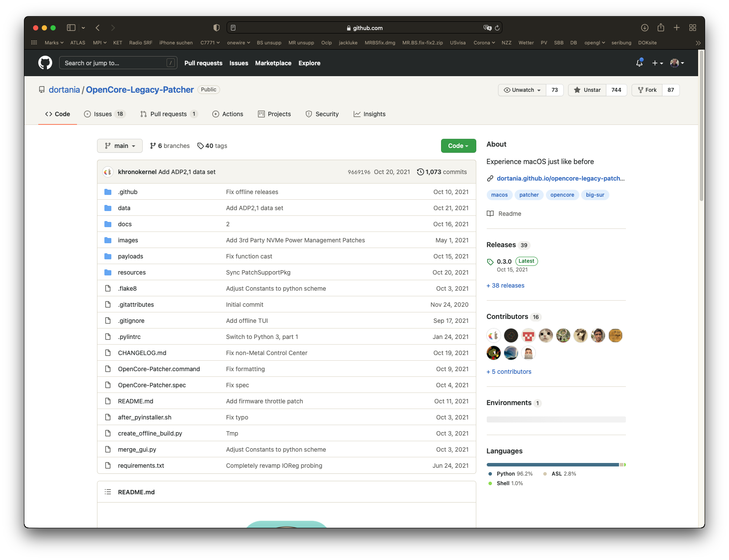Unstar the repository
729x560 pixels.
(x=587, y=90)
